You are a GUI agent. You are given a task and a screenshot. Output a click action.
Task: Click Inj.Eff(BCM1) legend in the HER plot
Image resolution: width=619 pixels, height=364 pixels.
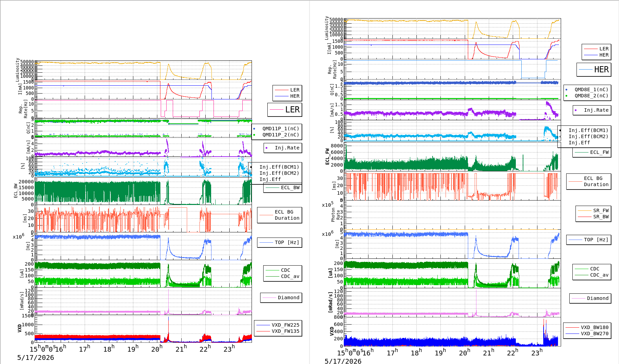(x=588, y=130)
